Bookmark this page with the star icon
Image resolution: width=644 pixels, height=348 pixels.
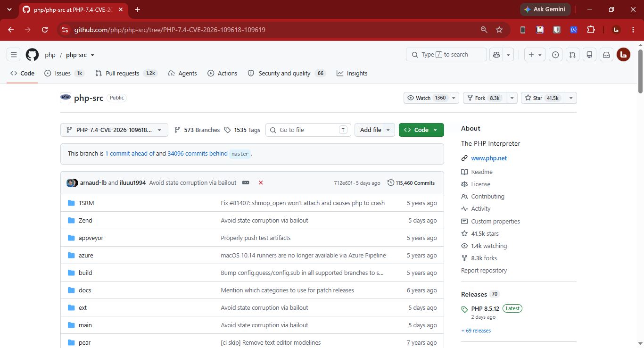pyautogui.click(x=499, y=30)
